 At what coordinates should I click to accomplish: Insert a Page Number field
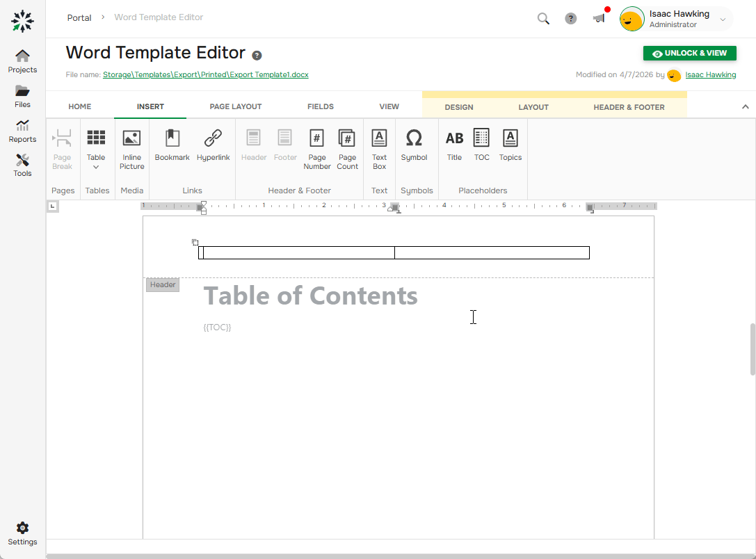[316, 149]
